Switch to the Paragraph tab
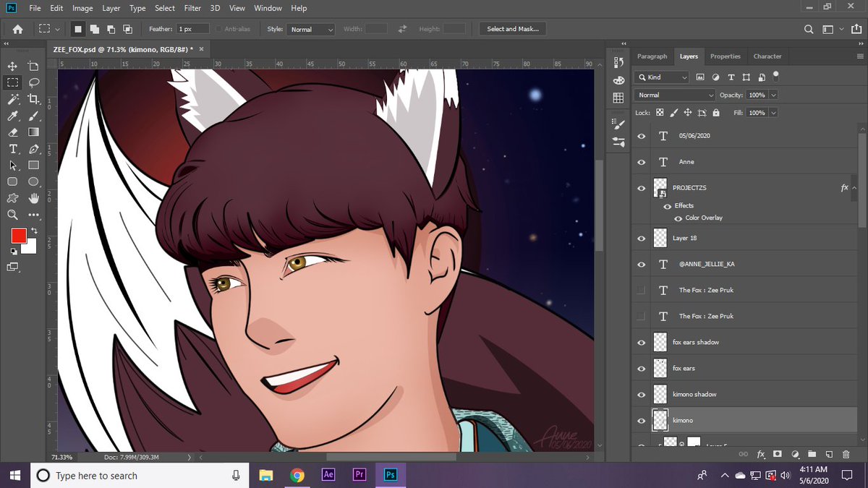The width and height of the screenshot is (868, 488). 652,56
